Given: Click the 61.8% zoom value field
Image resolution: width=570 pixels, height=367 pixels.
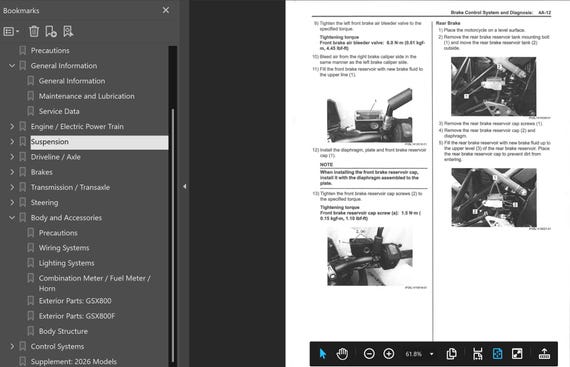Looking at the screenshot, I should (414, 354).
